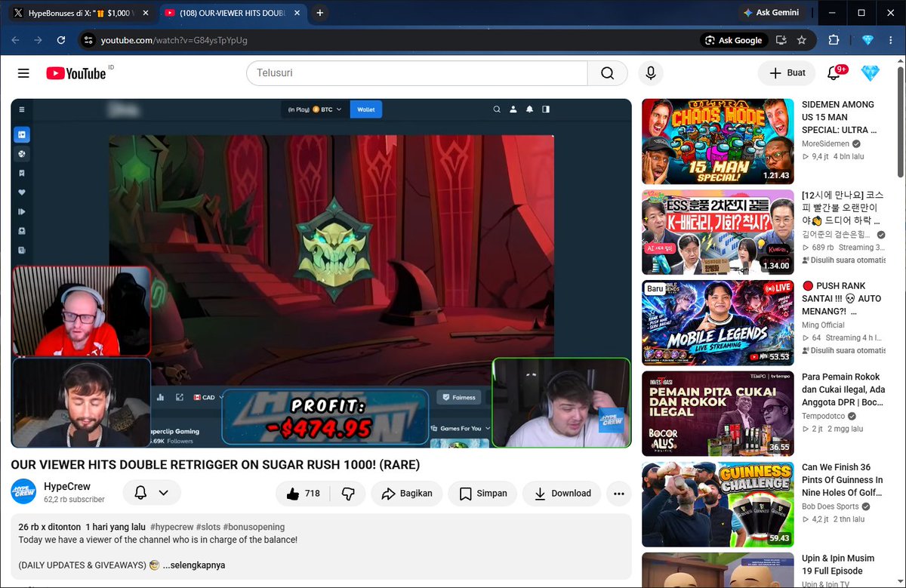Expand description with ...selengkapnya
Screen dimensions: 906x588
pos(194,565)
